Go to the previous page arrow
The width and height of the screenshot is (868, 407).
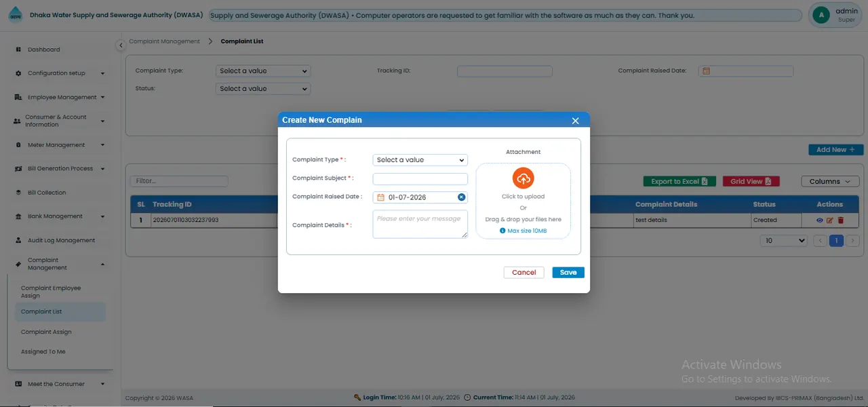820,240
